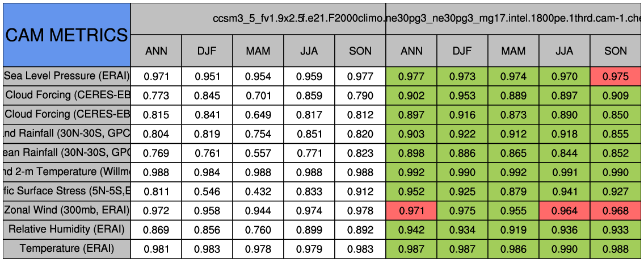Viewport: 644px width, 262px height.
Task: Select the green 0.953 cell
Action: (x=462, y=95)
